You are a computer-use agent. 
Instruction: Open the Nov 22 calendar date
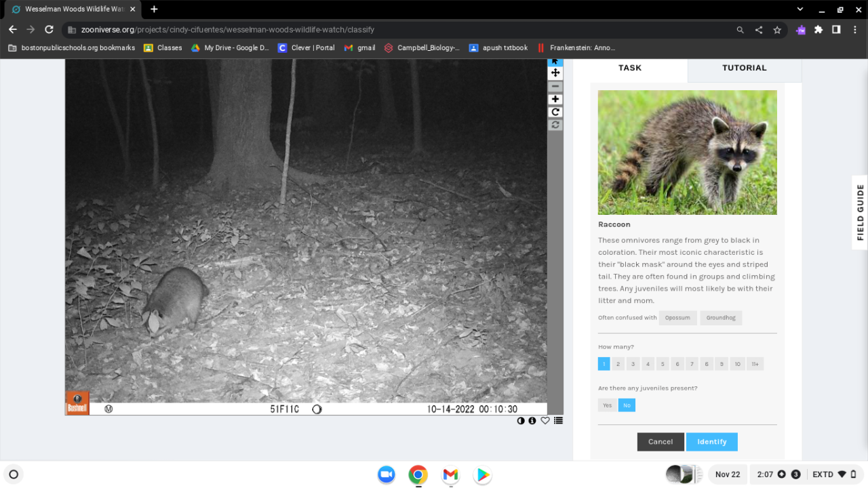pyautogui.click(x=728, y=474)
